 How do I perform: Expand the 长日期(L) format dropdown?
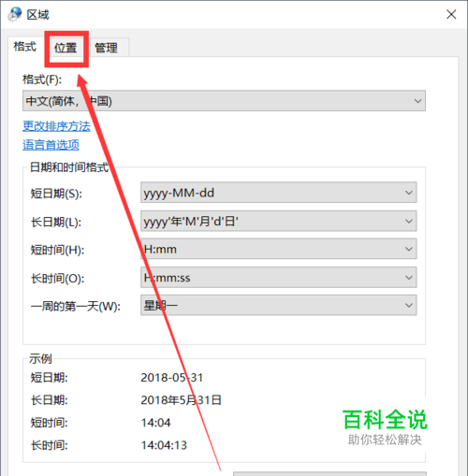(x=278, y=221)
